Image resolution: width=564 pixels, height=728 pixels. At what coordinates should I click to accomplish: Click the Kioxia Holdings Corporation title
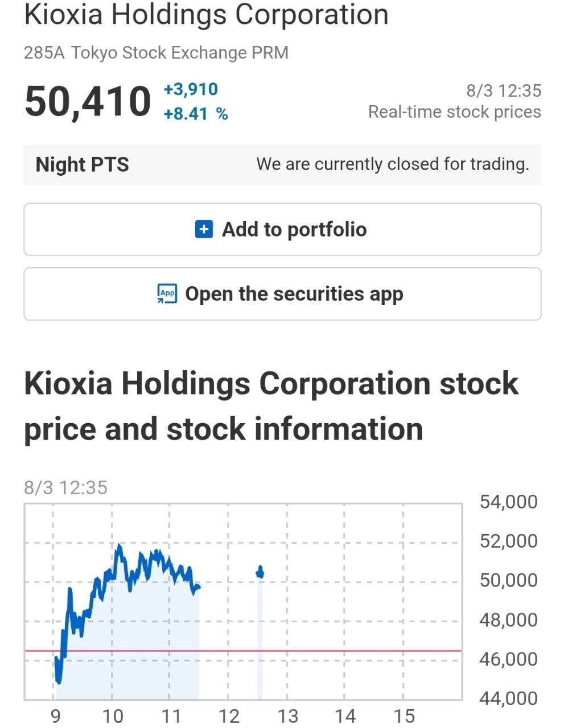206,14
